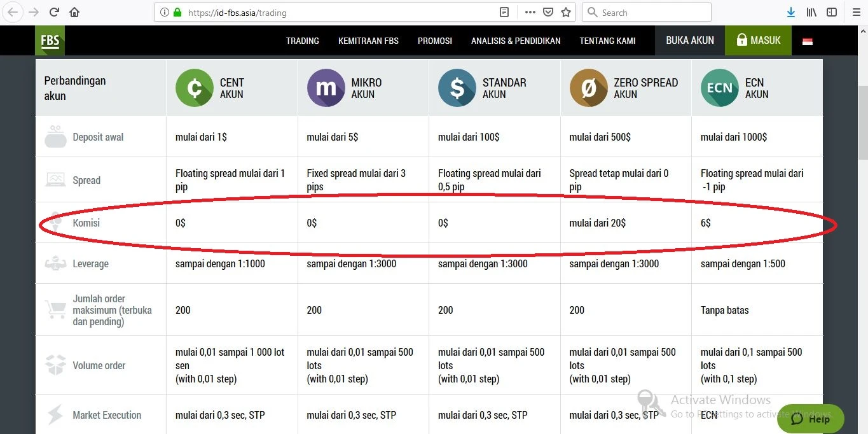Click the Zero Spread account icon
This screenshot has width=868, height=434.
(x=588, y=88)
